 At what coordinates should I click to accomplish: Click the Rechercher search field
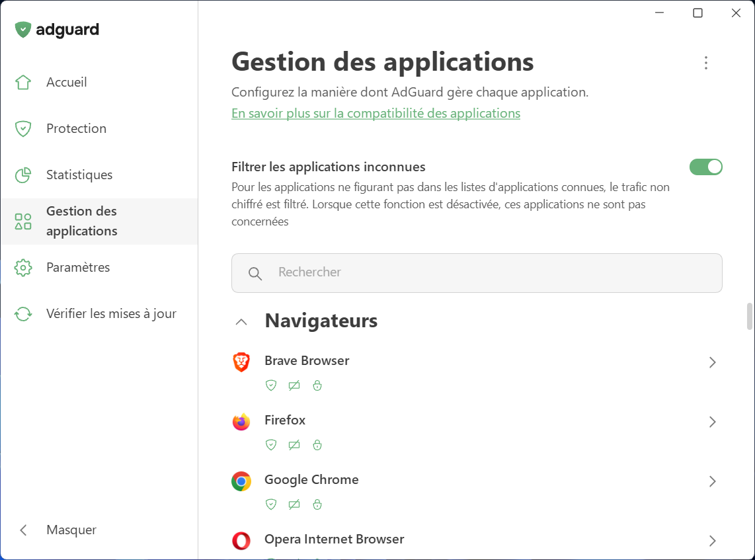477,273
